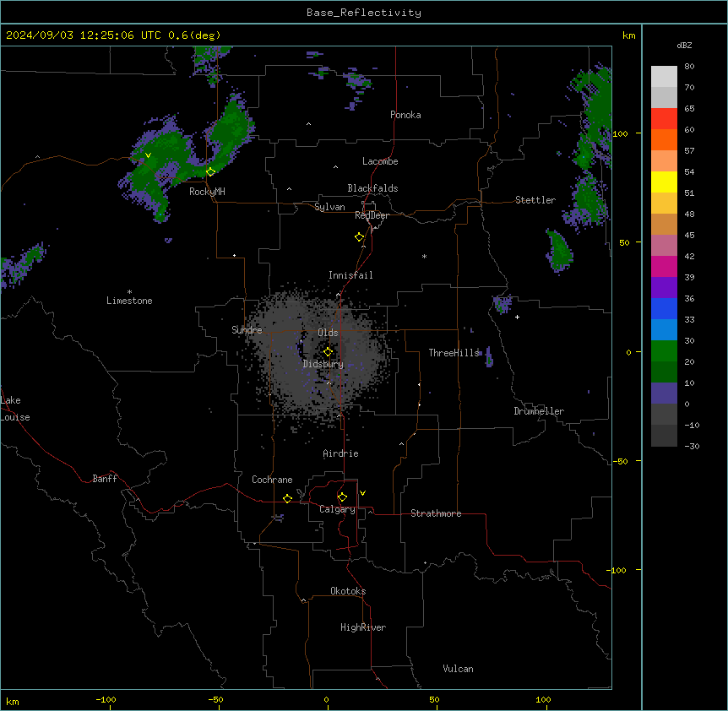Select the Didsbury label
Viewport: 728px width, 711px height.
point(323,364)
